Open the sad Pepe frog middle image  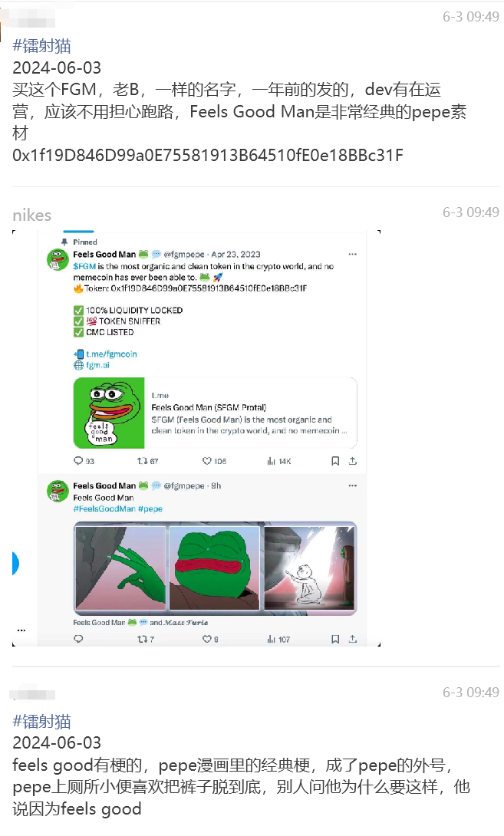click(214, 568)
